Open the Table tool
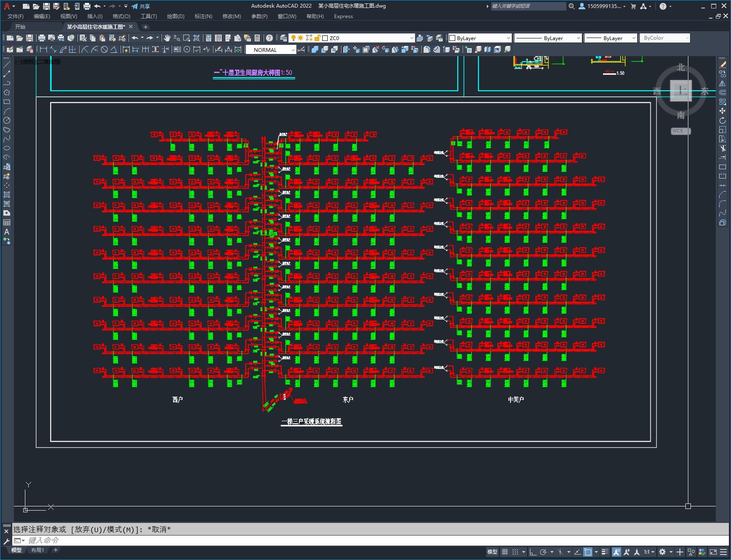The width and height of the screenshot is (731, 560). click(7, 222)
